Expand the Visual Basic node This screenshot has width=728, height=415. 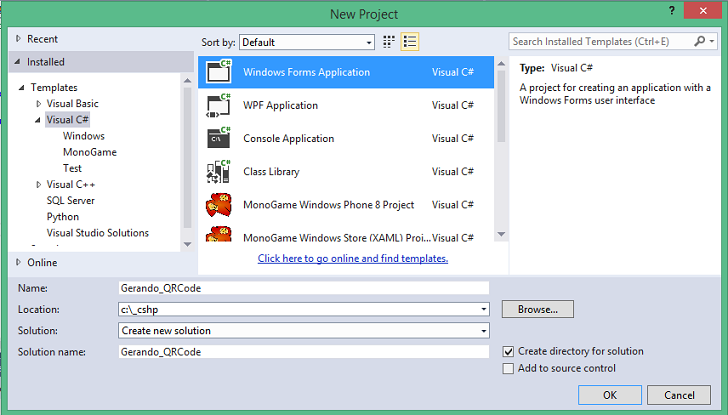39,104
